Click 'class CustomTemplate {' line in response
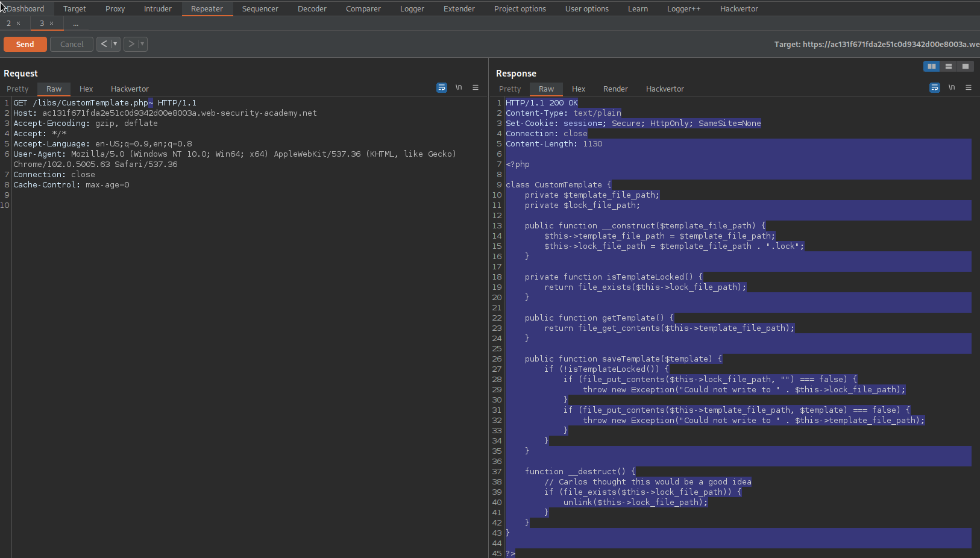This screenshot has height=558, width=980. pyautogui.click(x=558, y=185)
